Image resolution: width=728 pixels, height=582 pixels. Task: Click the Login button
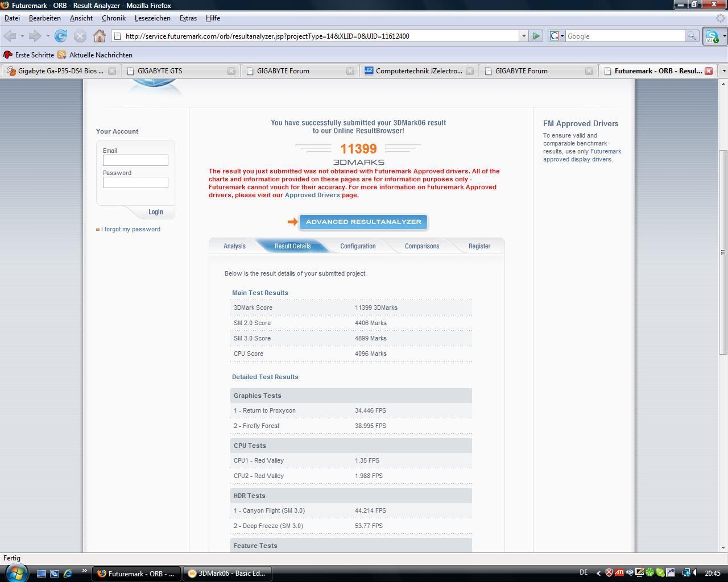coord(155,212)
